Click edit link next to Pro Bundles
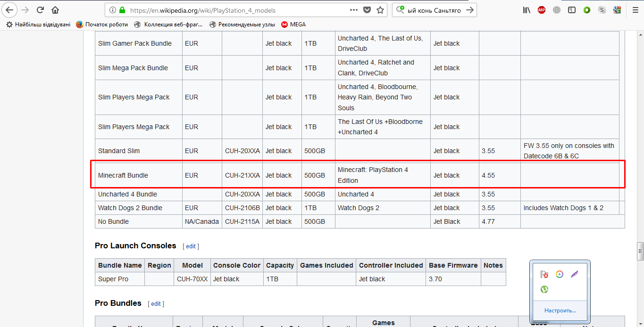Screen dimensions: 644x327 (x=156, y=303)
